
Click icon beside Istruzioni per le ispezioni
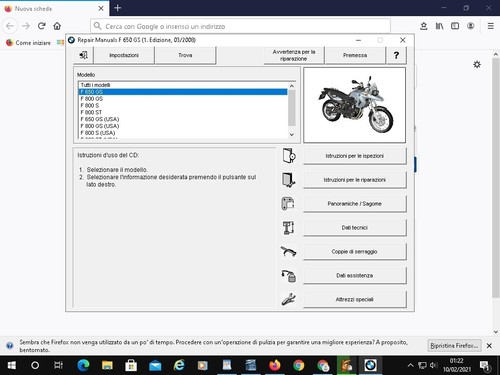coord(289,156)
